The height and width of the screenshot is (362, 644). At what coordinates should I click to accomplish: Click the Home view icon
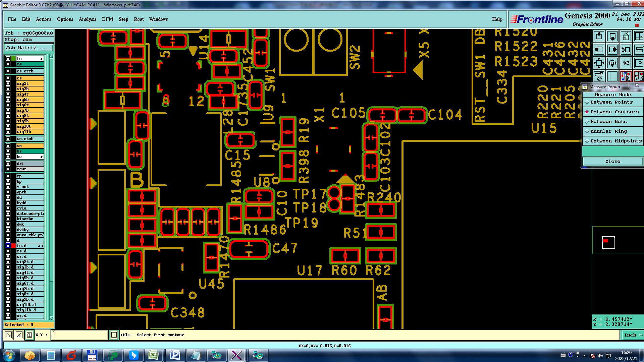click(x=626, y=36)
